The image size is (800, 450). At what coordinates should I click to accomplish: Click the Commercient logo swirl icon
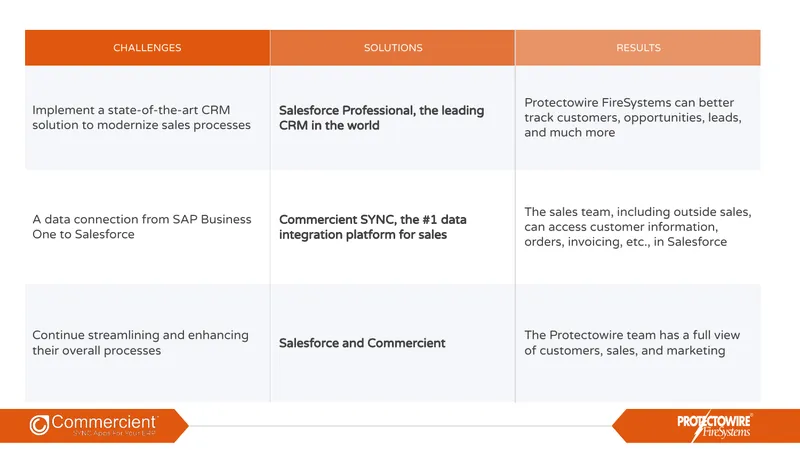pyautogui.click(x=39, y=425)
